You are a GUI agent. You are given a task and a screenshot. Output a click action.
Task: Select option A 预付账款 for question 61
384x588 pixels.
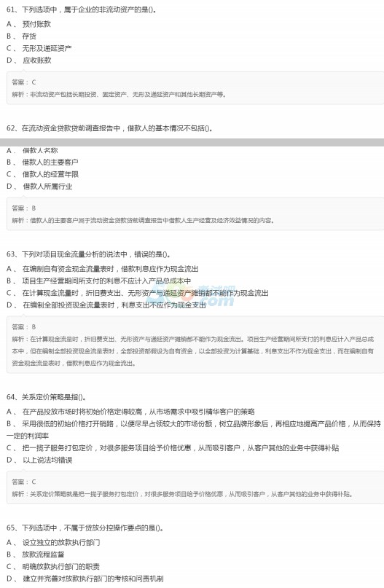(x=28, y=24)
